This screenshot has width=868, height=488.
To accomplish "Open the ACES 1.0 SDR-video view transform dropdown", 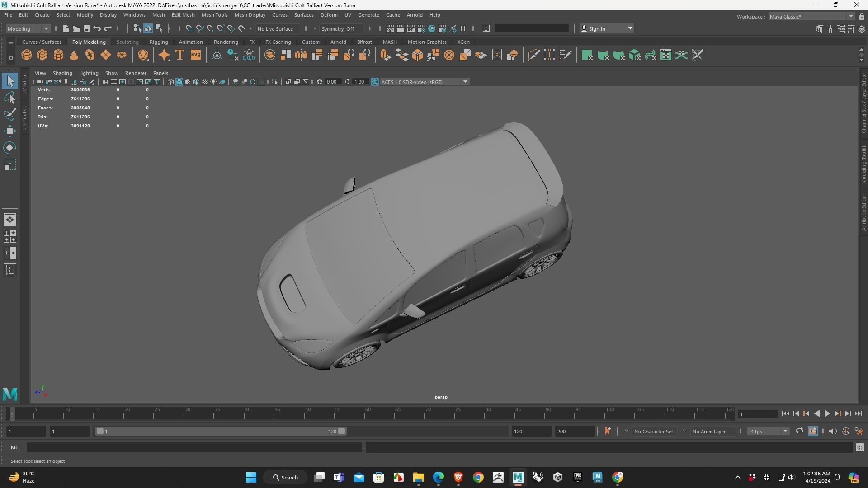I will coord(425,82).
